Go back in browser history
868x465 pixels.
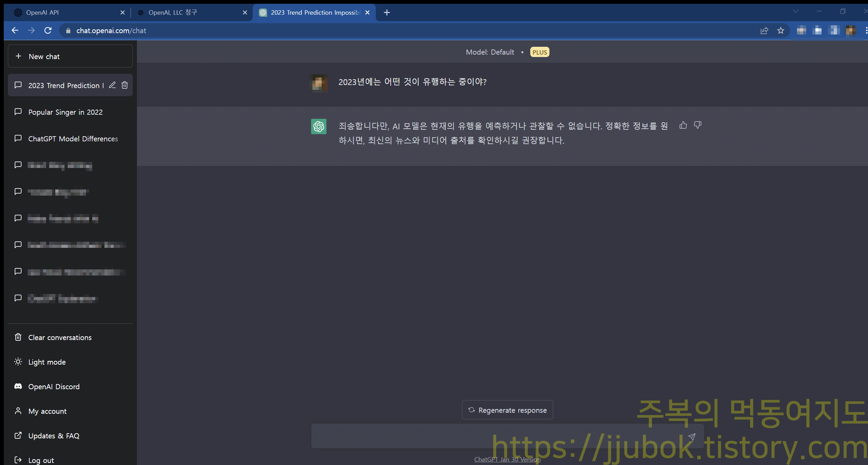pyautogui.click(x=15, y=30)
